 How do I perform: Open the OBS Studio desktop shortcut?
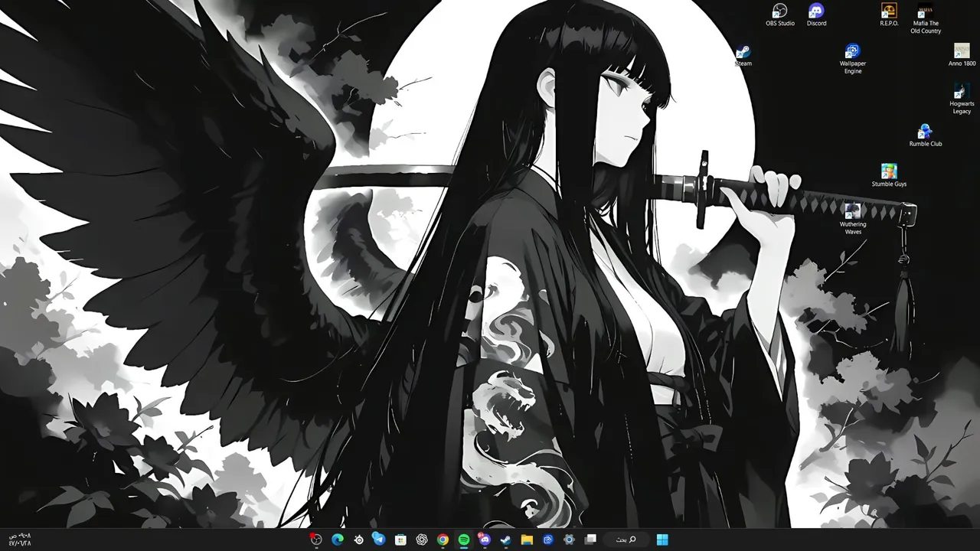pyautogui.click(x=779, y=15)
